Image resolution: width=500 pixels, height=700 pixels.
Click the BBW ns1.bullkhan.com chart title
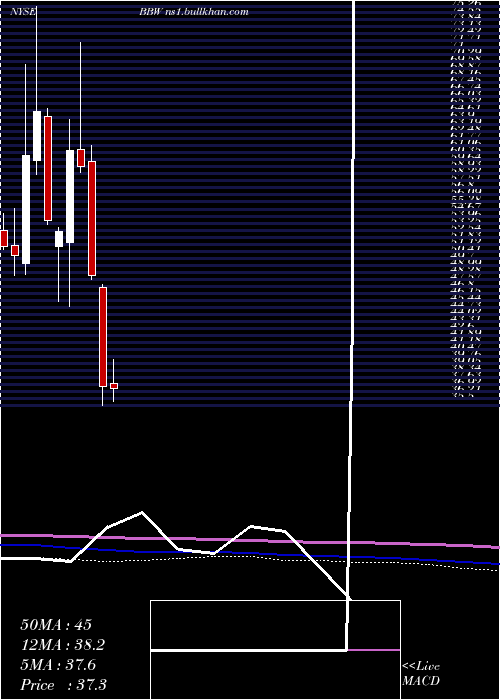pyautogui.click(x=194, y=12)
